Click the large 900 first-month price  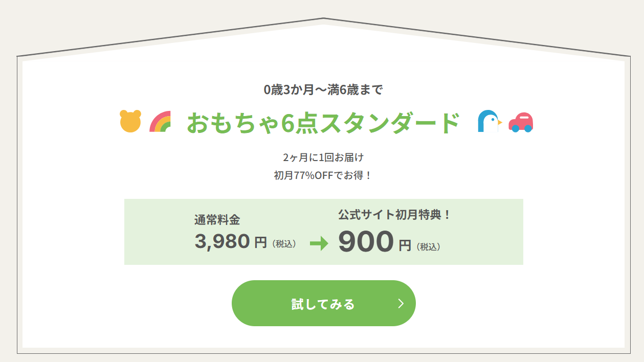tap(366, 242)
